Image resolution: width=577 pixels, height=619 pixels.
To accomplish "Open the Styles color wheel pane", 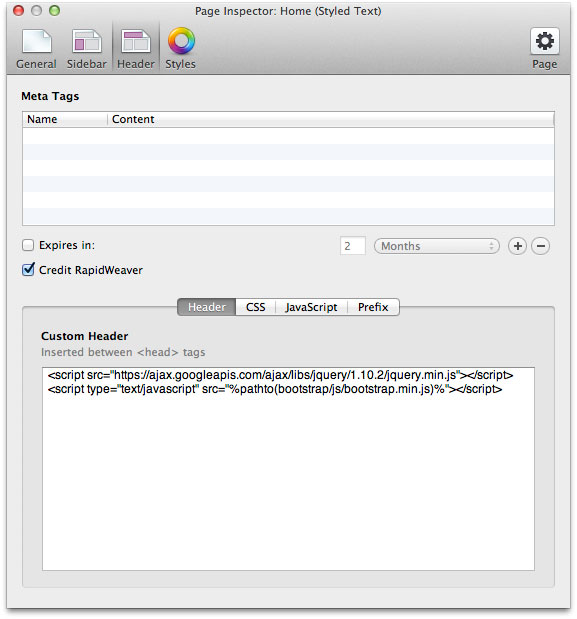I will point(181,49).
